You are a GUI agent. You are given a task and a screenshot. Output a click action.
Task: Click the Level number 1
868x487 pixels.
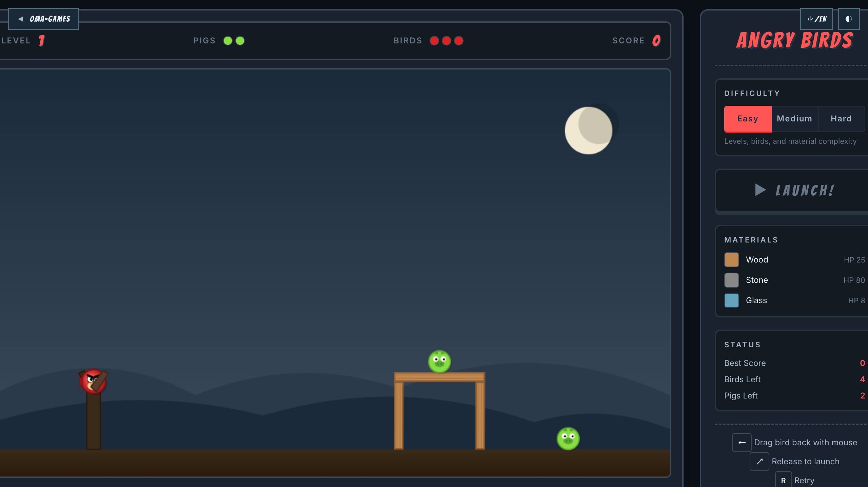(x=41, y=41)
